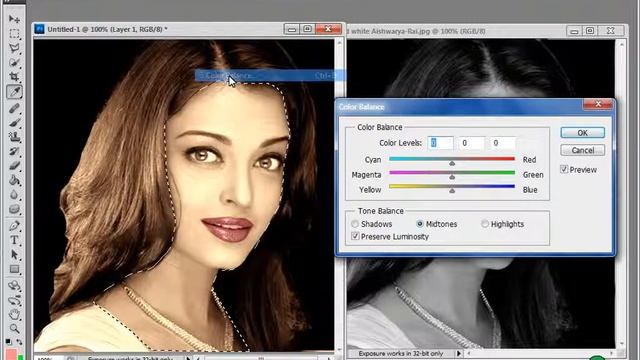Cancel the Color Balance dialog
640x360 pixels.
pyautogui.click(x=582, y=150)
